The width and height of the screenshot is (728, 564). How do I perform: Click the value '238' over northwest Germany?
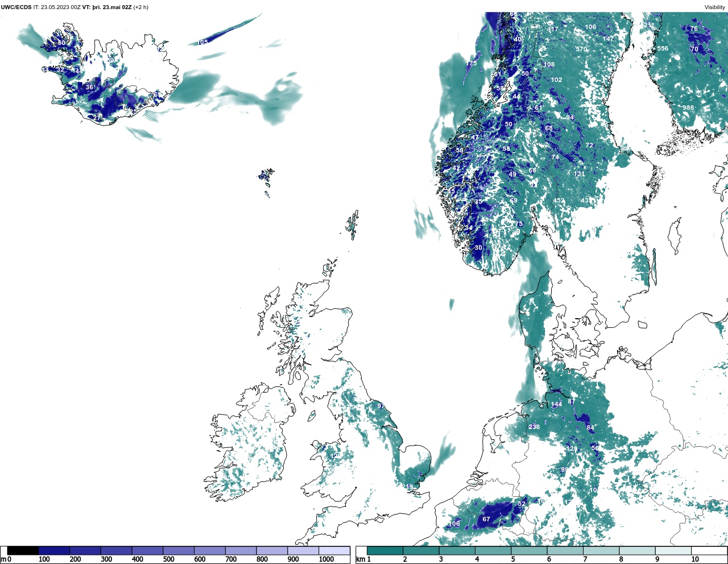click(534, 427)
